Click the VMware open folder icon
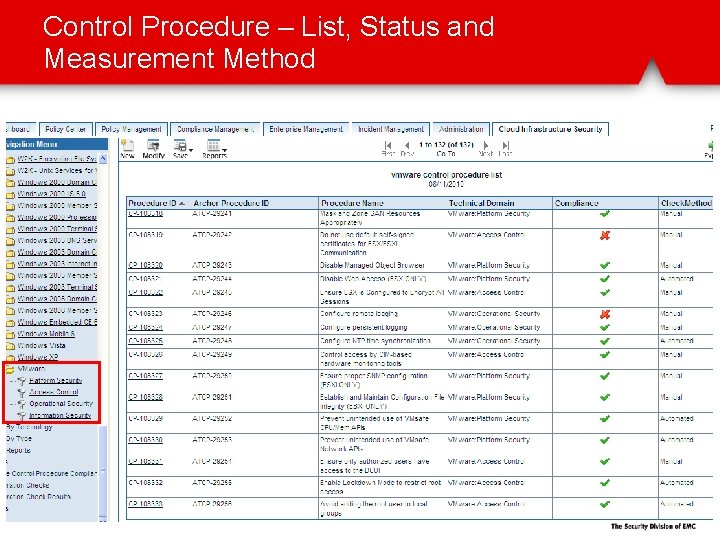 pos(10,369)
